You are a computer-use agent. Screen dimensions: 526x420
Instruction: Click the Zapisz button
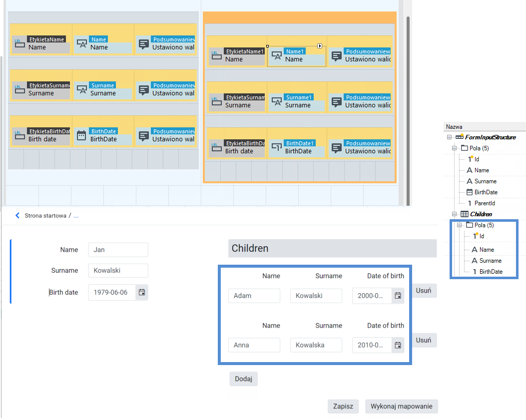343,406
